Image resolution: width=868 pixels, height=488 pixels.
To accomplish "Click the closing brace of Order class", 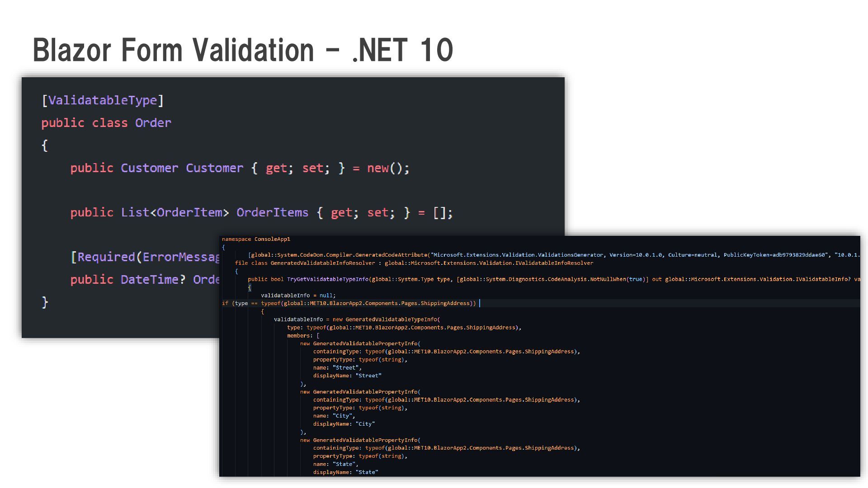I will point(45,302).
